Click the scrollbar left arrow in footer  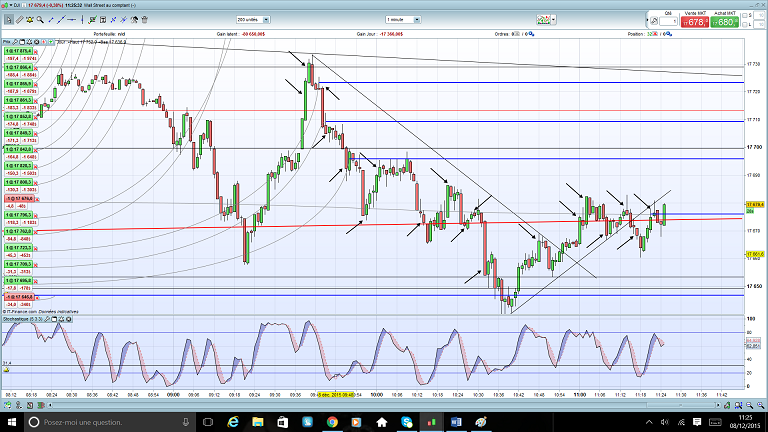pyautogui.click(x=49, y=405)
